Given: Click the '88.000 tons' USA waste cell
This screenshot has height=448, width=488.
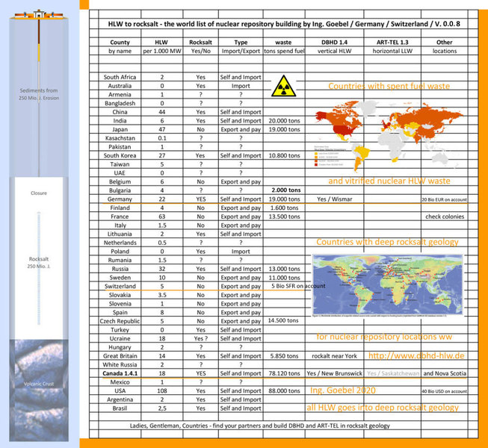Looking at the screenshot, I should click(x=284, y=390).
